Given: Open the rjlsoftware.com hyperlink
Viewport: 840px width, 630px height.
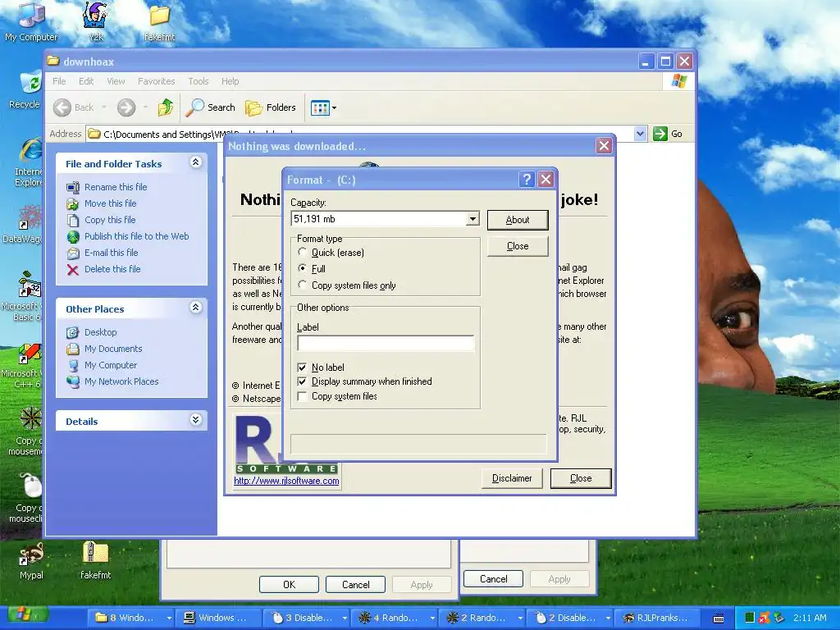Looking at the screenshot, I should [x=286, y=481].
